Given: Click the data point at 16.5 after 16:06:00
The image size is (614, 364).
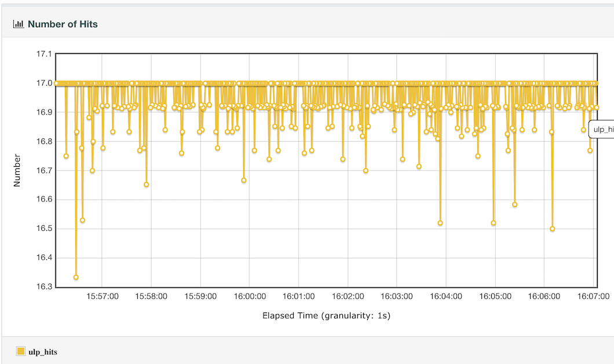Looking at the screenshot, I should click(552, 229).
